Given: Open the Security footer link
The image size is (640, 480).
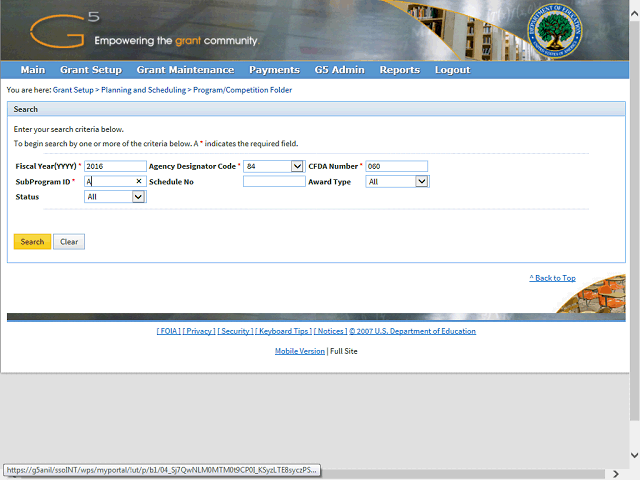Looking at the screenshot, I should (235, 331).
